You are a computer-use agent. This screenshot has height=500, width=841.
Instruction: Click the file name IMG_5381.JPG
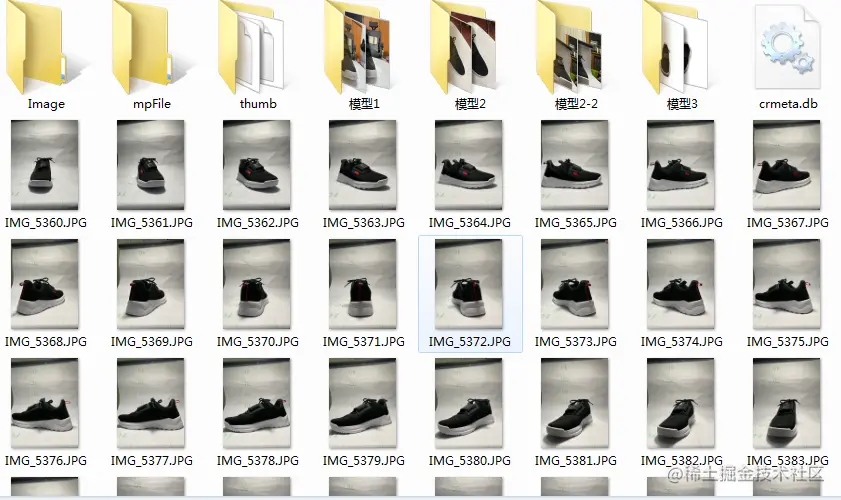(576, 461)
